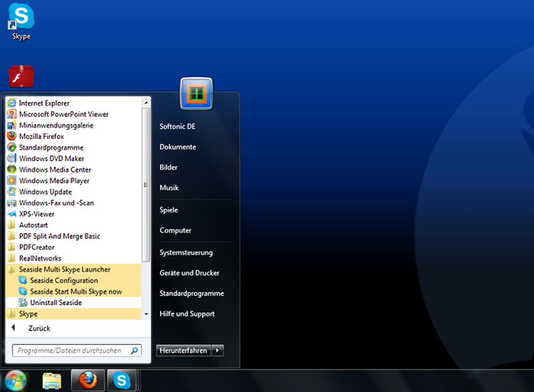Screen dimensions: 534x392
Task: Open shutdown options arrow menu
Action: (218, 351)
